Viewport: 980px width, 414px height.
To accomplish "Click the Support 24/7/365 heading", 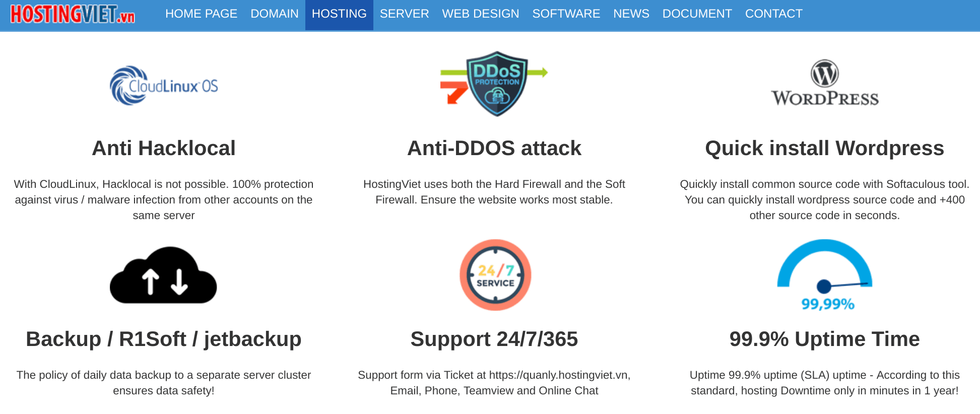I will point(494,339).
